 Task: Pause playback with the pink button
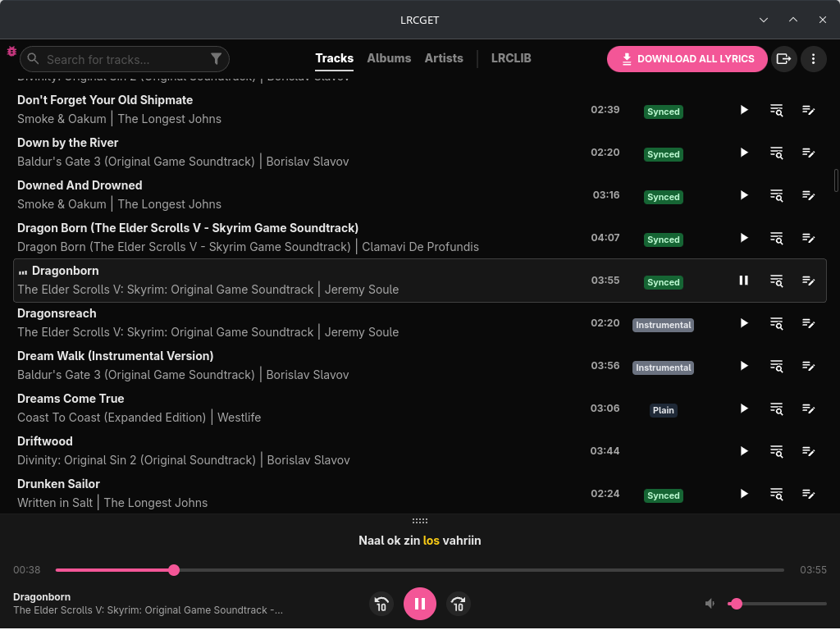[419, 604]
